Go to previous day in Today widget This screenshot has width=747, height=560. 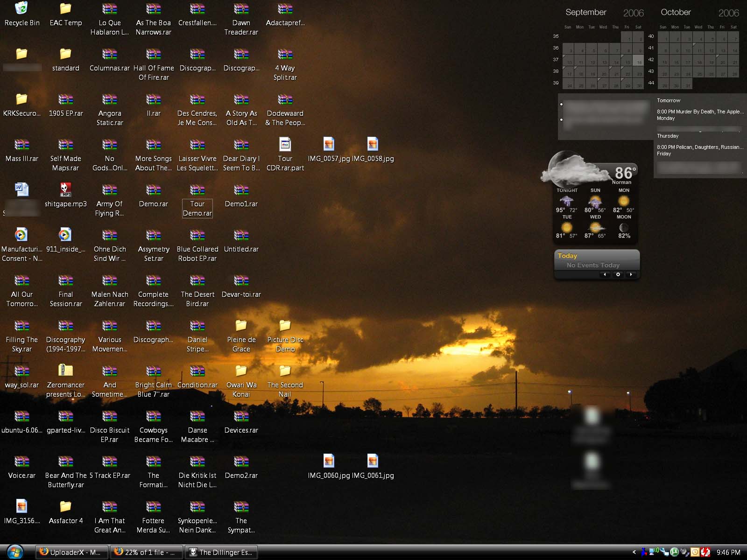pyautogui.click(x=605, y=274)
